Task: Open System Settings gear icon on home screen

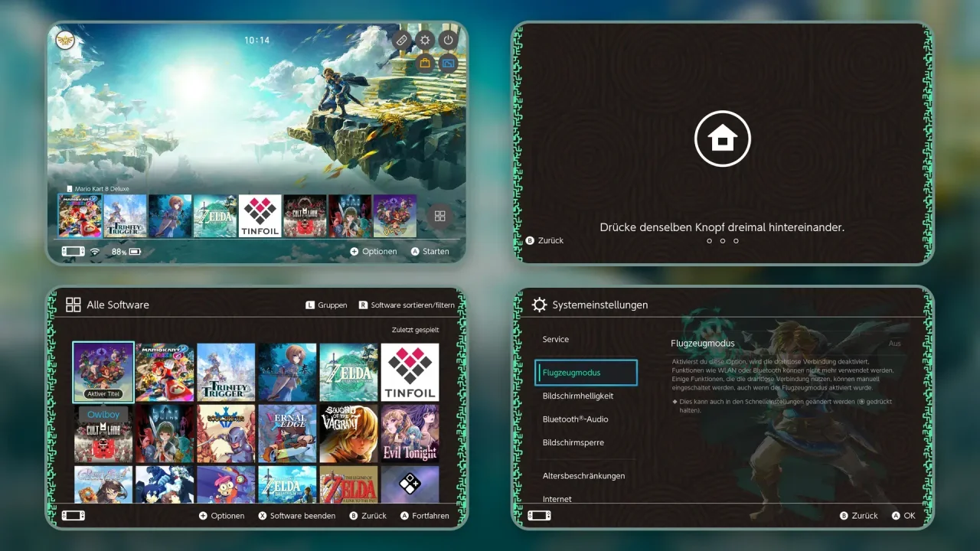Action: pos(425,40)
